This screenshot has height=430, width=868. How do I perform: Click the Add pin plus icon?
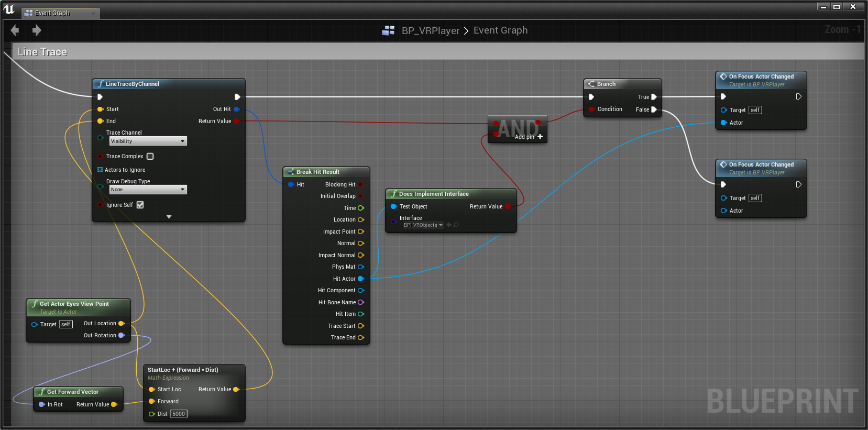pyautogui.click(x=540, y=137)
